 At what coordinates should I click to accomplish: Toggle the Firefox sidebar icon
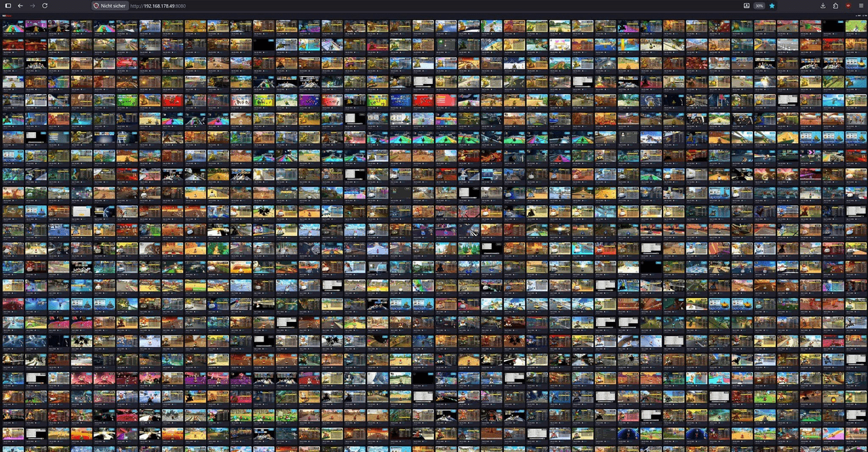(x=8, y=5)
